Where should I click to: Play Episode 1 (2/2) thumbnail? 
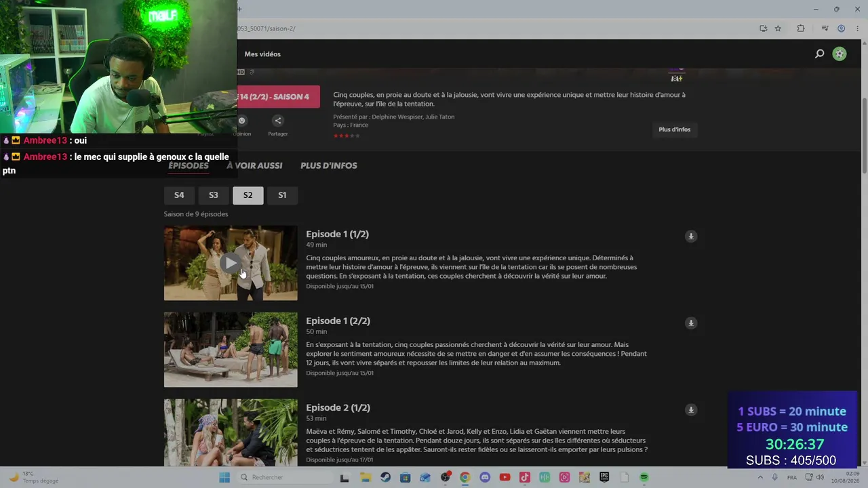(x=231, y=350)
